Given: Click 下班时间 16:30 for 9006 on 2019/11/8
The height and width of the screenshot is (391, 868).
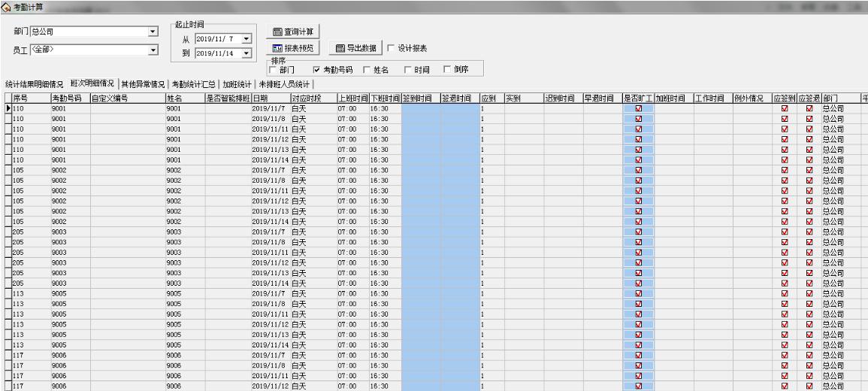Looking at the screenshot, I should pyautogui.click(x=385, y=366).
